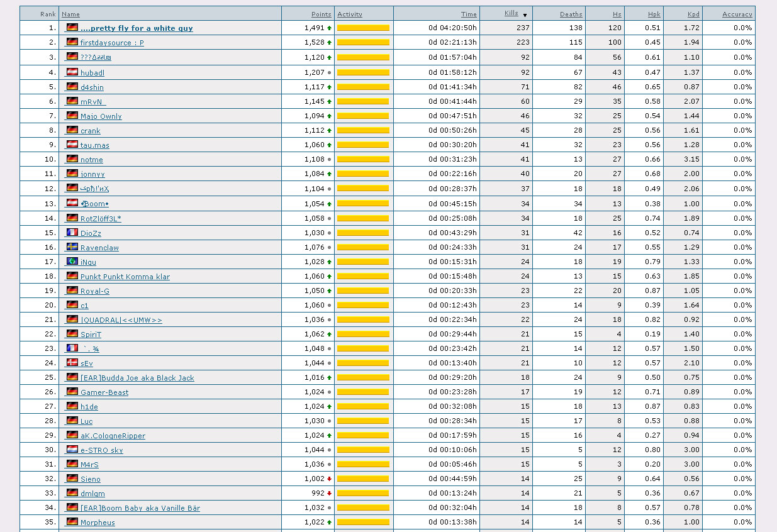Click the Dutch flag beside e-STRO sky
The image size is (777, 532).
coord(72,450)
